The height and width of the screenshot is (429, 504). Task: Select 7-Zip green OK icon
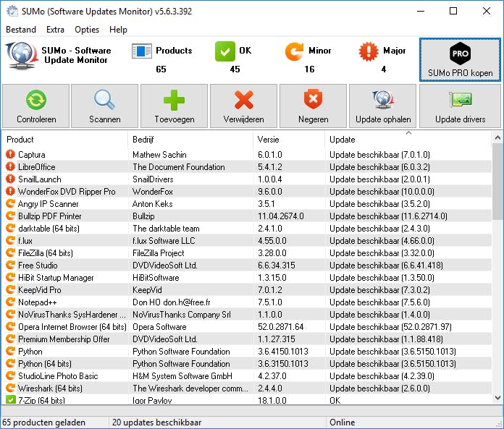click(x=10, y=400)
